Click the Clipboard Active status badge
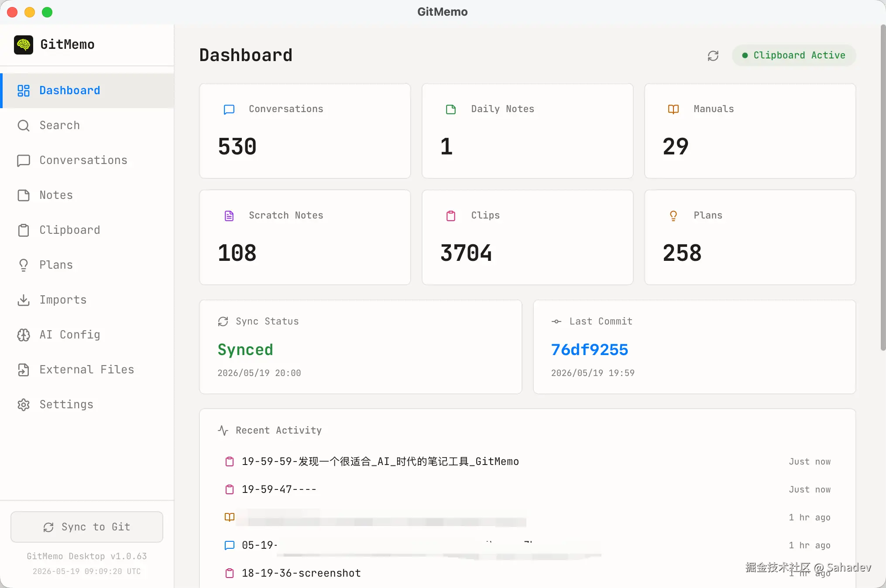 794,55
